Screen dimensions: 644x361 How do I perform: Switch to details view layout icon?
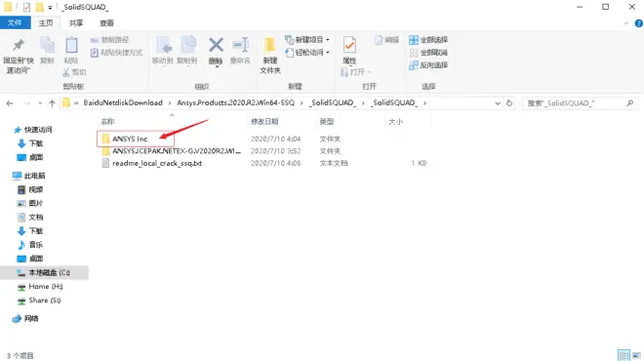point(624,355)
